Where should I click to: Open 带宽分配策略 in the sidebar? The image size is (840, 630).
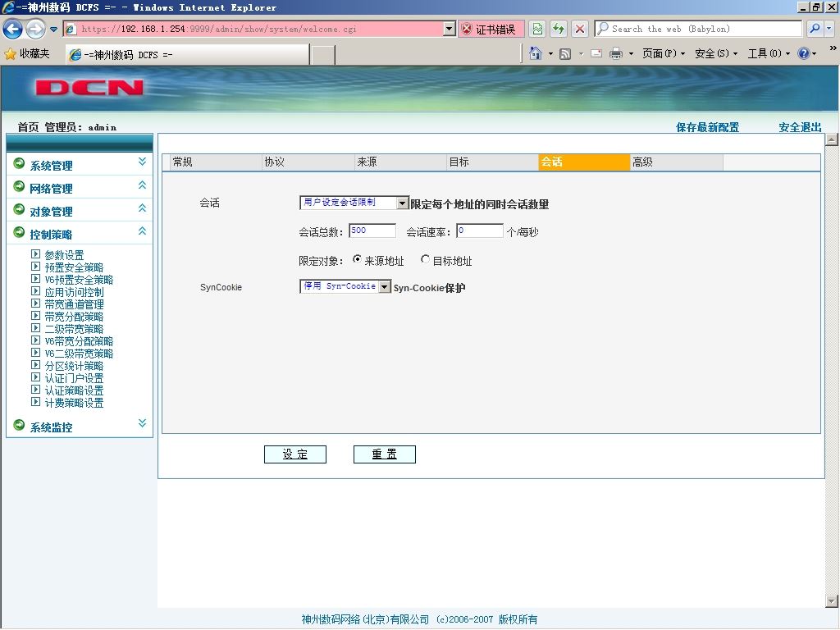74,317
